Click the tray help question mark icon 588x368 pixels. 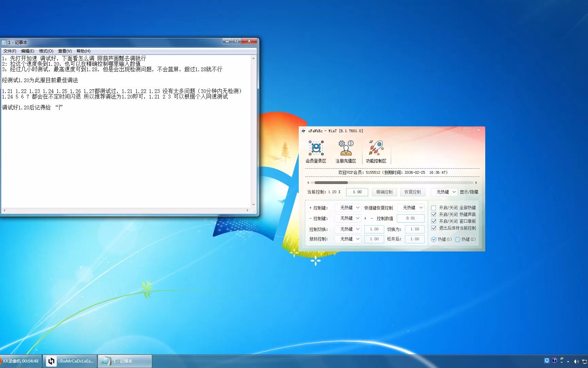point(554,361)
